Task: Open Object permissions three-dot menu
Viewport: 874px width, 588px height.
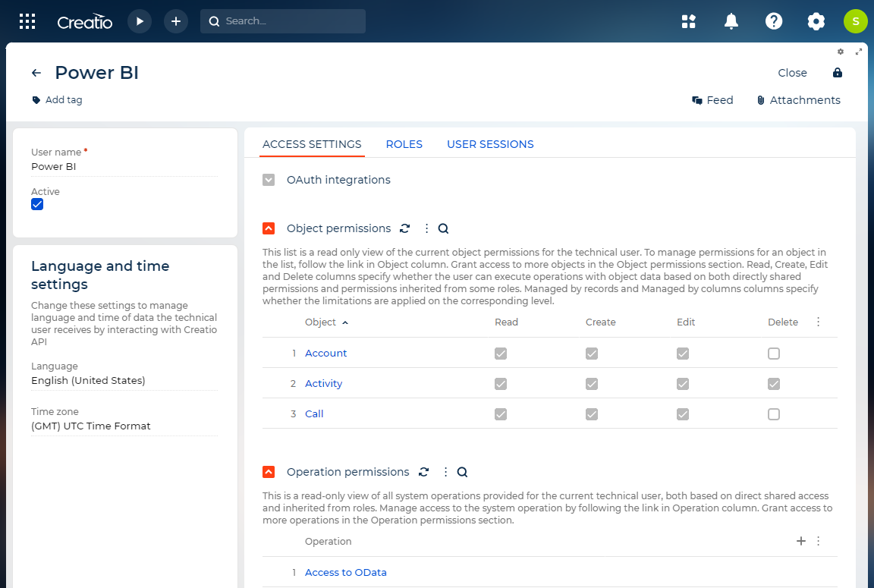Action: click(x=426, y=228)
